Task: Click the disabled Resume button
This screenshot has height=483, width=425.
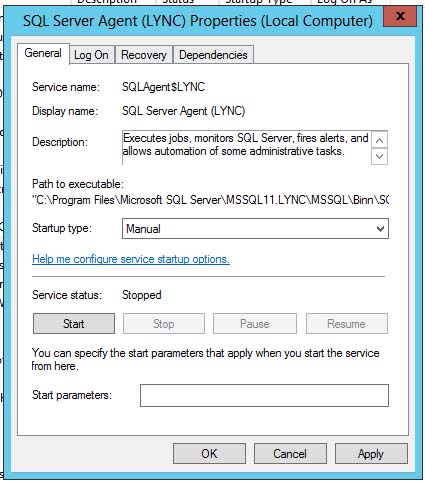Action: (x=347, y=324)
